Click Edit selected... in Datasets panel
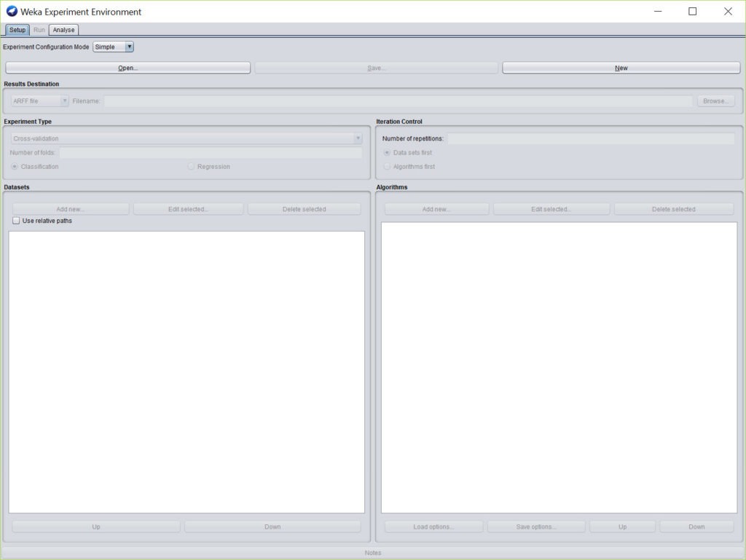Viewport: 746px width, 560px height. point(188,209)
